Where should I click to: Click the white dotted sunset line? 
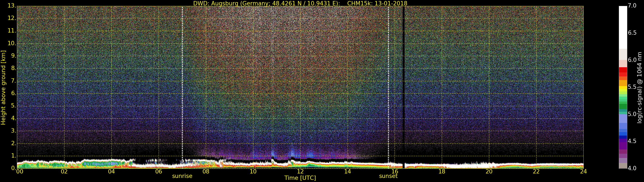coord(388,75)
